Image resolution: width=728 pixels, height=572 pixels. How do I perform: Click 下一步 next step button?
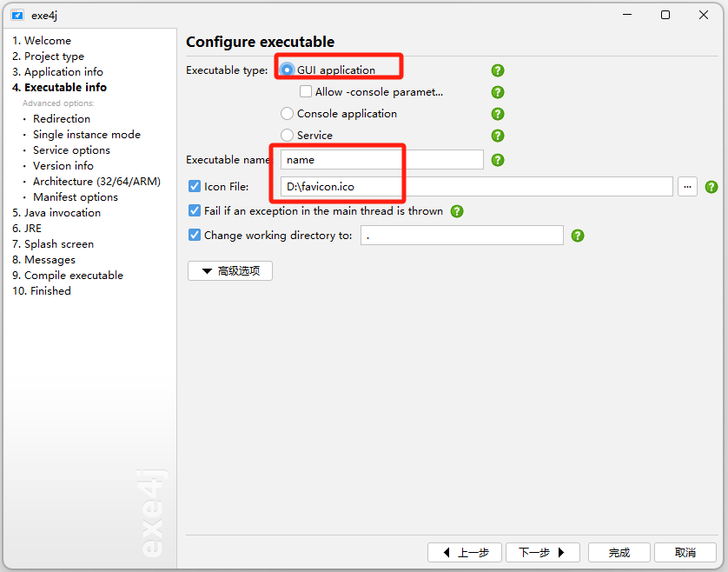(543, 553)
